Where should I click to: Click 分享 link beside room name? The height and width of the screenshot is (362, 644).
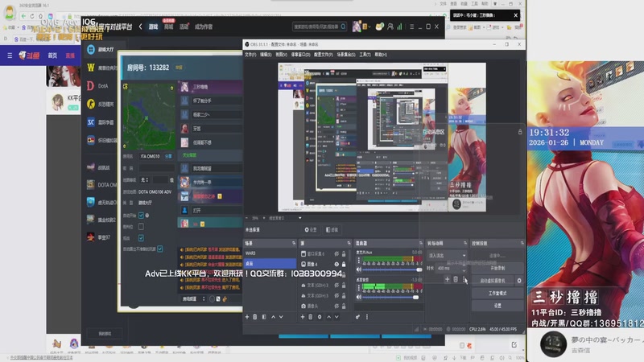pos(168,156)
